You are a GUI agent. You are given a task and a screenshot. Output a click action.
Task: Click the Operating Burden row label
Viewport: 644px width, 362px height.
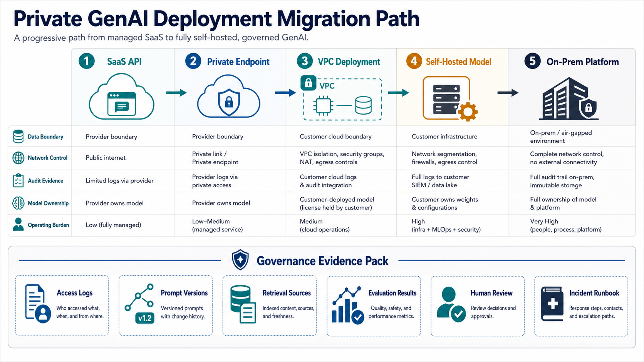click(x=49, y=225)
